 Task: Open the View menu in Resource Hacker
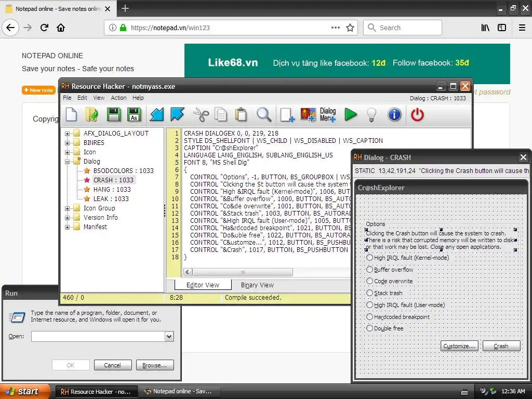(99, 98)
